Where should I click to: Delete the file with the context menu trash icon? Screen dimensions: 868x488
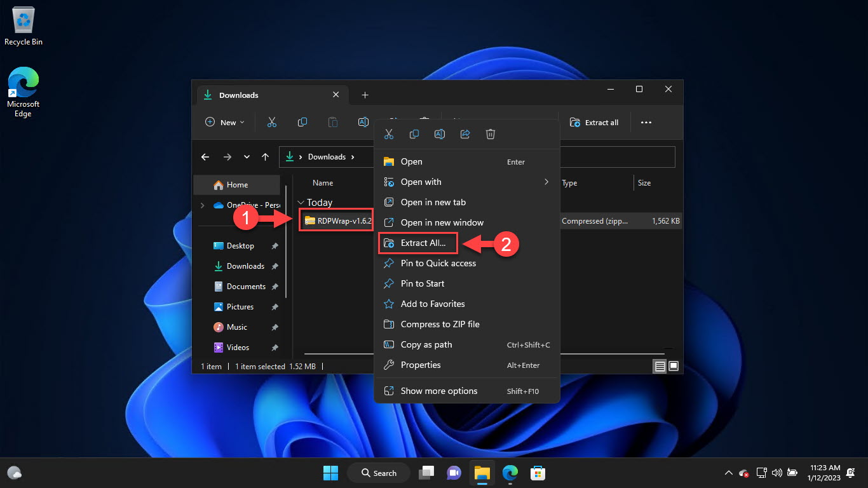491,134
